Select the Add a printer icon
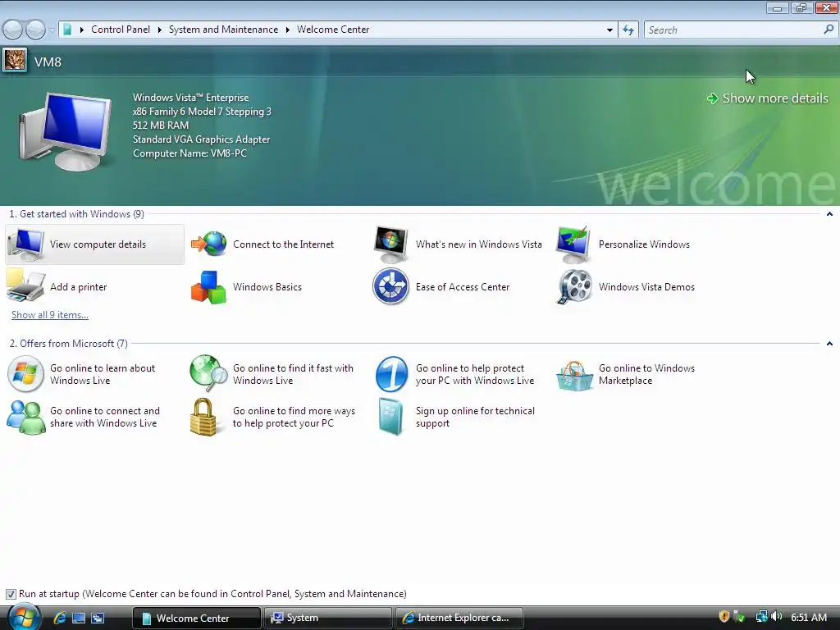The height and width of the screenshot is (630, 840). pos(25,286)
